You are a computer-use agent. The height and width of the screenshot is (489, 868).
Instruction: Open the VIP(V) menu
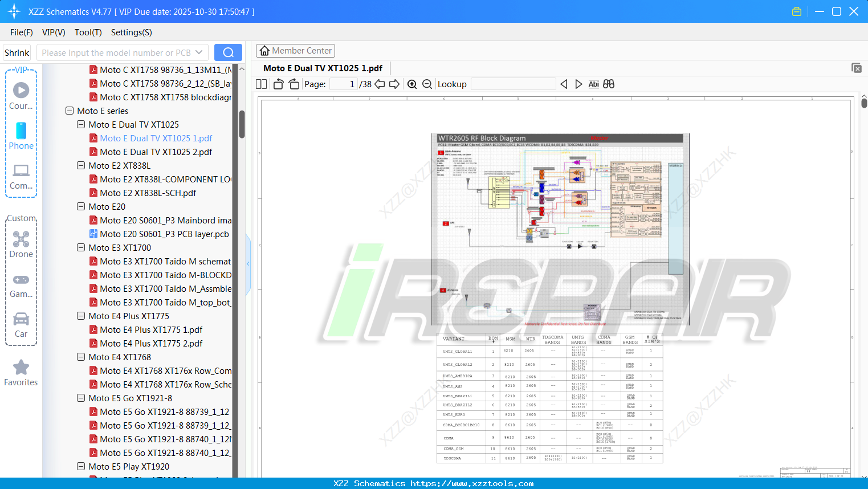[x=54, y=32]
